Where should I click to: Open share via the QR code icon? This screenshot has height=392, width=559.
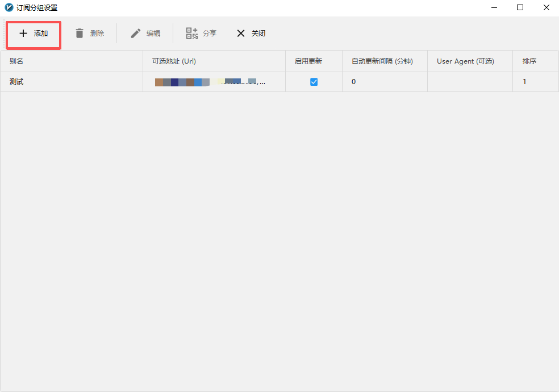(x=192, y=34)
